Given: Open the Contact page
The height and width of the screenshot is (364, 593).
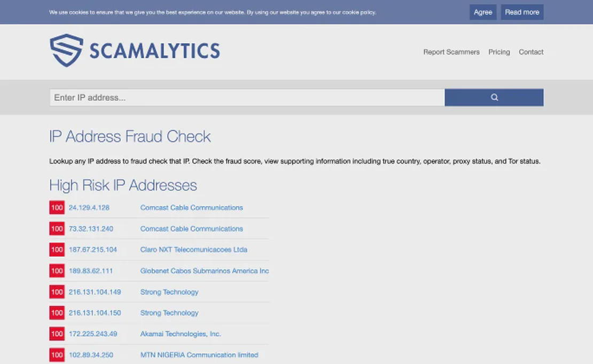Looking at the screenshot, I should coord(531,52).
